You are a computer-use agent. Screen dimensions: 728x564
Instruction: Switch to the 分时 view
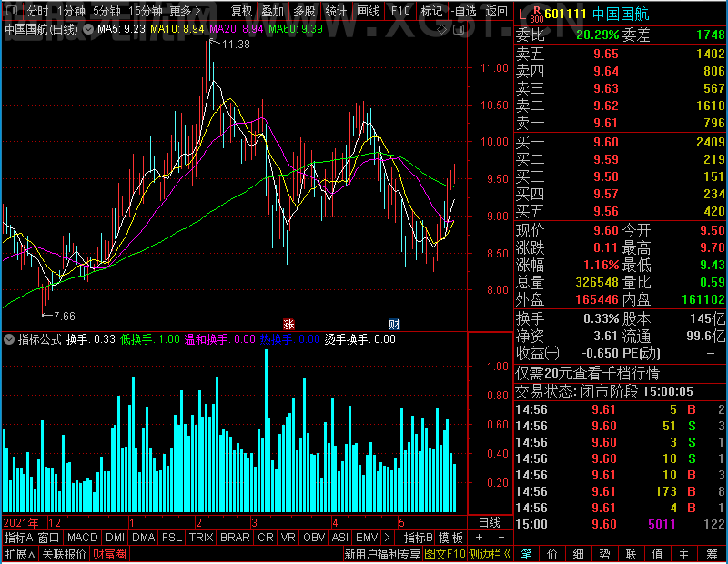pos(37,10)
